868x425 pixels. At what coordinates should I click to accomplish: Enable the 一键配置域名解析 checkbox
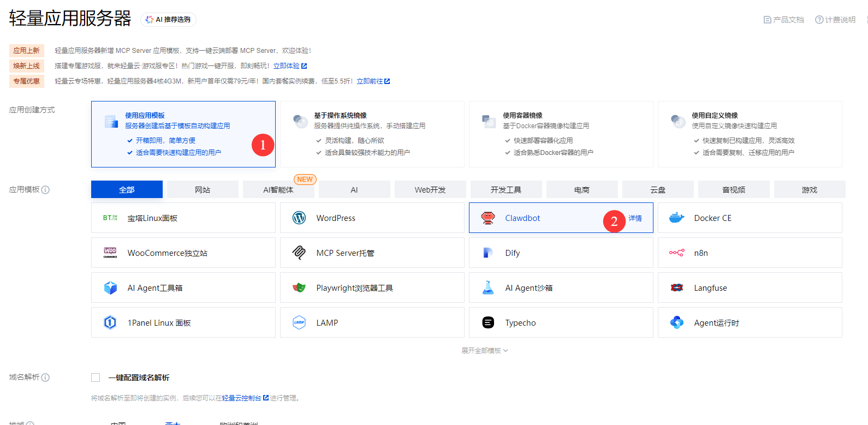tap(96, 378)
